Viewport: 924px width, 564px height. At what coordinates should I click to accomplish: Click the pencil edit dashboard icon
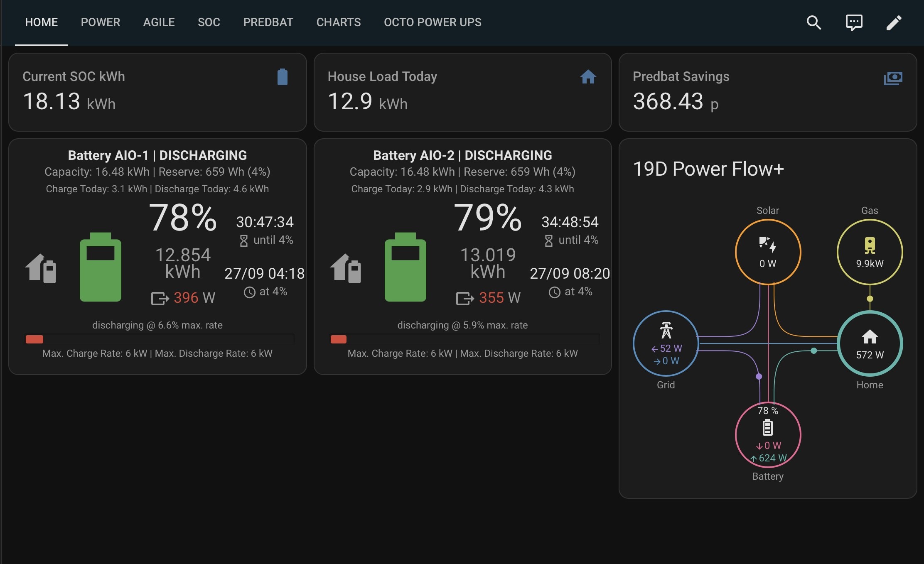coord(894,22)
